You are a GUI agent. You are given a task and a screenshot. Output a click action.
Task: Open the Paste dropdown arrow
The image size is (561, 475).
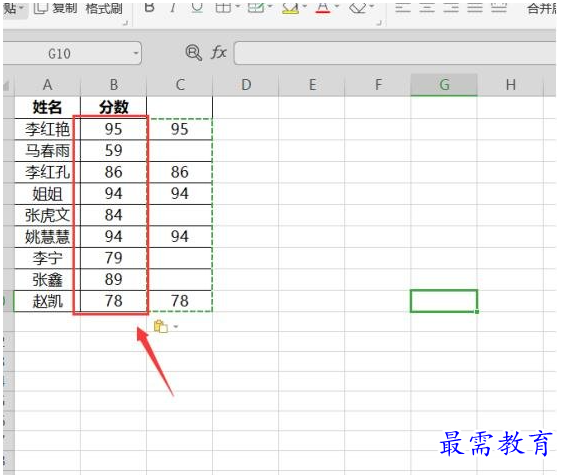21,7
